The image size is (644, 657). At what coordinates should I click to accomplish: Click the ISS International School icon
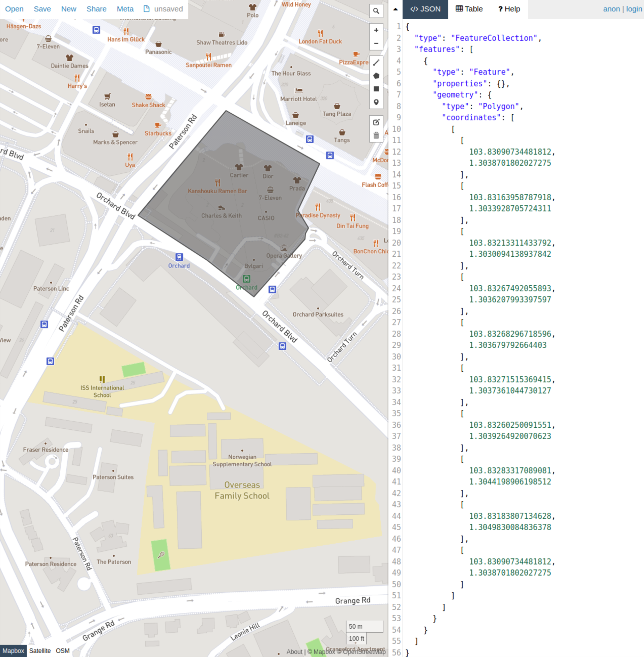coord(102,379)
